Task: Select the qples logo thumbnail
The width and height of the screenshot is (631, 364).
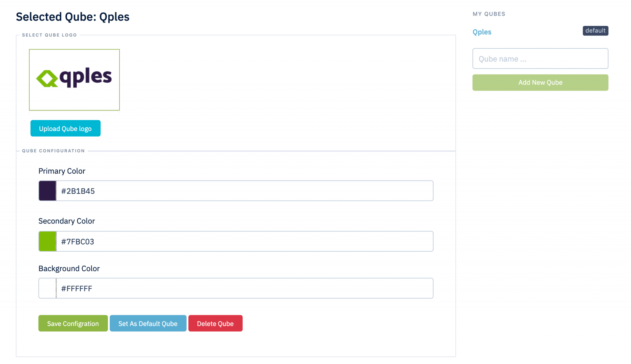Action: tap(74, 80)
